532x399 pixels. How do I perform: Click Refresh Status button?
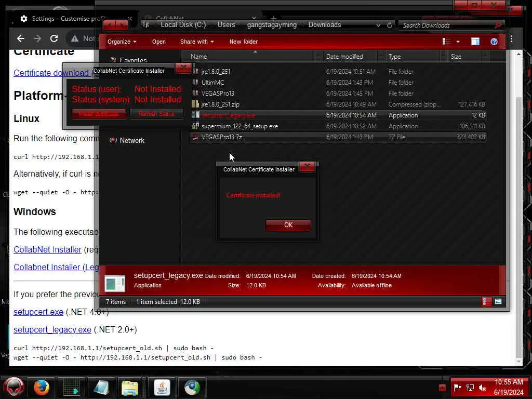point(156,114)
